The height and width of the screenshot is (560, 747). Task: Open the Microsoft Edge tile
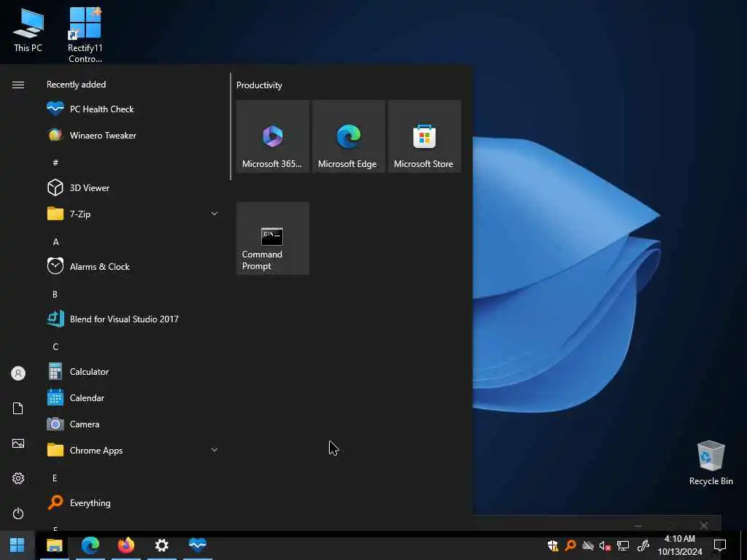tap(349, 136)
